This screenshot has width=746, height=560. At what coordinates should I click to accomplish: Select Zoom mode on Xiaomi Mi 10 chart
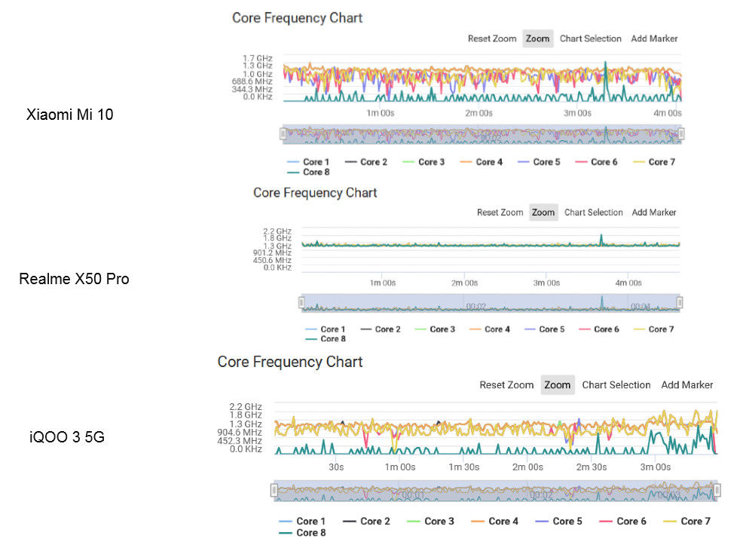[x=537, y=38]
